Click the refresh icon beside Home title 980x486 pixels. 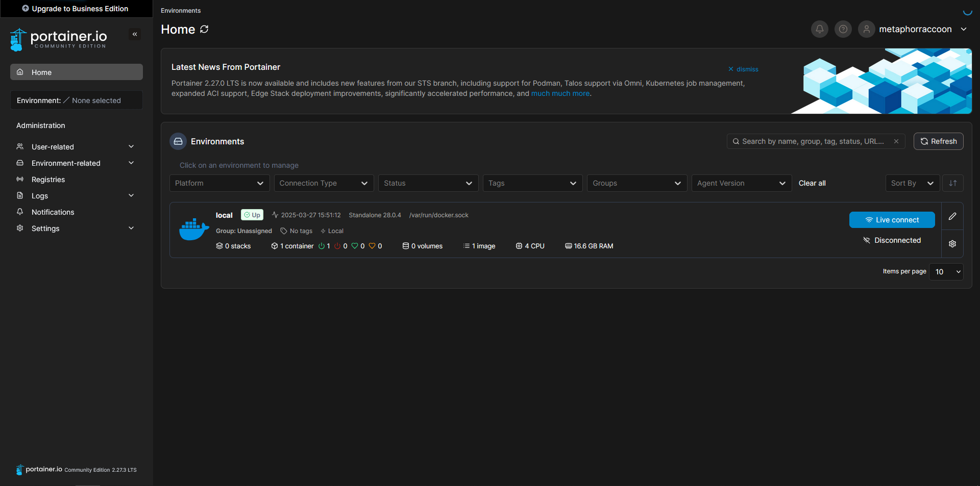click(204, 29)
